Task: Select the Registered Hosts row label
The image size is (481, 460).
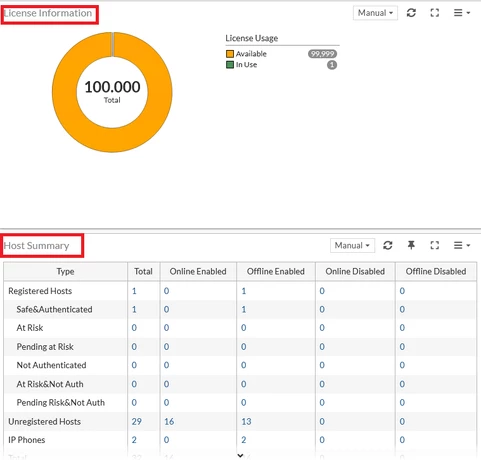Action: (x=40, y=291)
